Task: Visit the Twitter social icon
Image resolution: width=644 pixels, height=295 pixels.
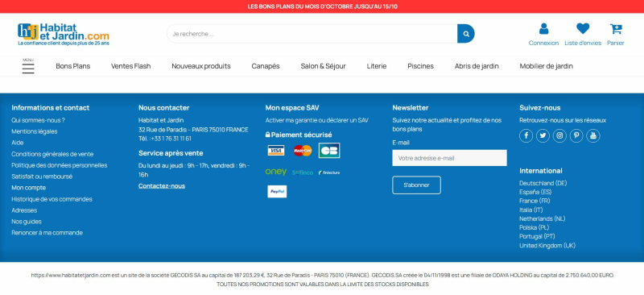Action: 543,135
